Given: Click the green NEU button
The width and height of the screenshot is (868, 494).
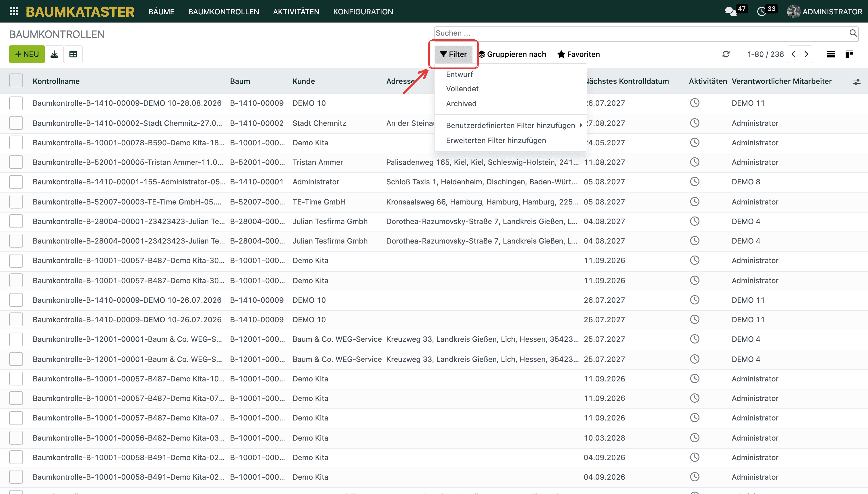Looking at the screenshot, I should tap(27, 54).
